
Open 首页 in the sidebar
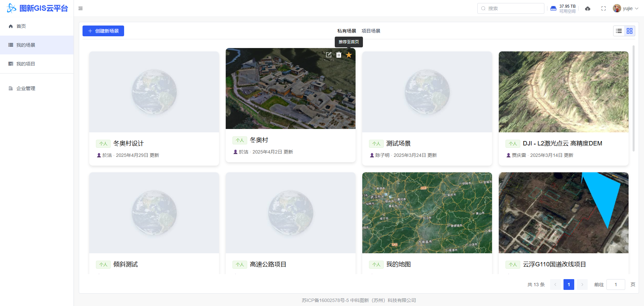click(37, 26)
